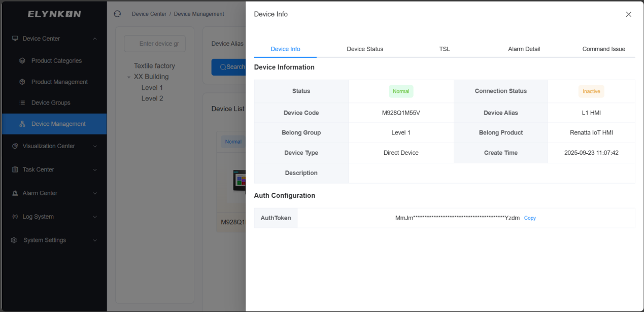Image resolution: width=644 pixels, height=312 pixels.
Task: Click the Device Center monitor icon
Action: point(15,39)
